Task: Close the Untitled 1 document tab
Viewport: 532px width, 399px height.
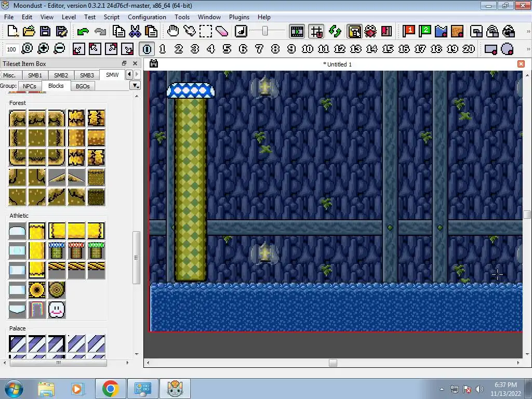Action: click(521, 64)
